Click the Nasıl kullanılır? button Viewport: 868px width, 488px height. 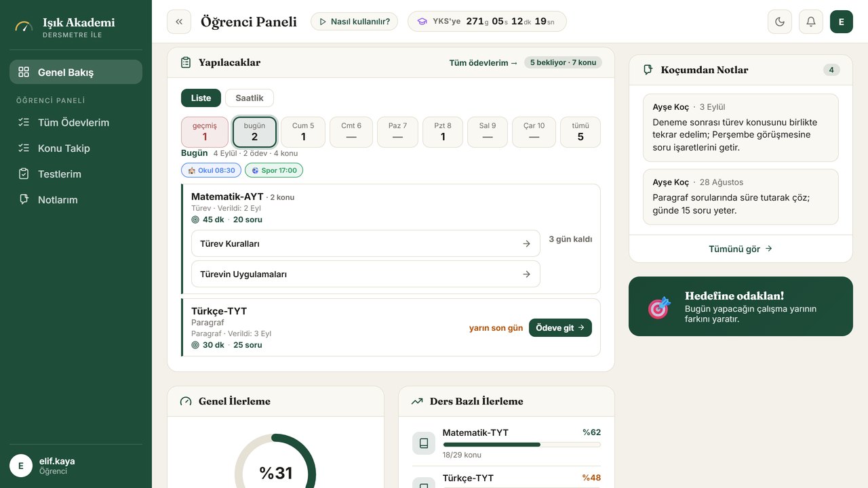point(354,22)
